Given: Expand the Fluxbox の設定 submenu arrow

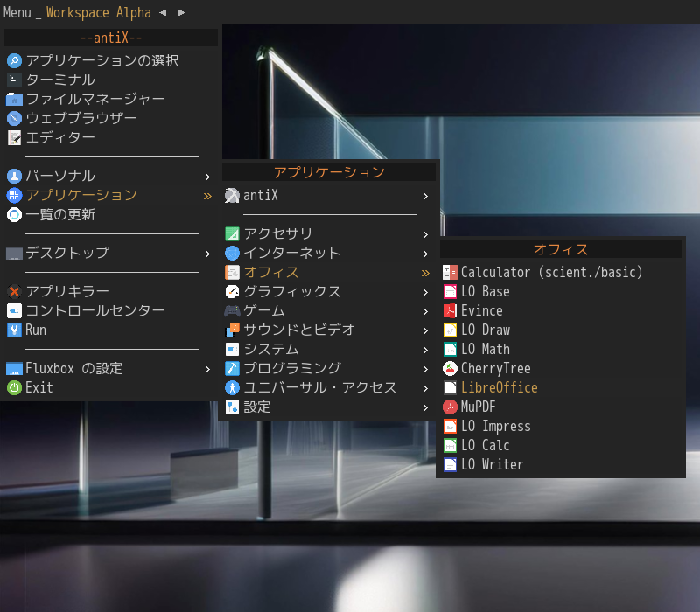Looking at the screenshot, I should click(x=207, y=369).
